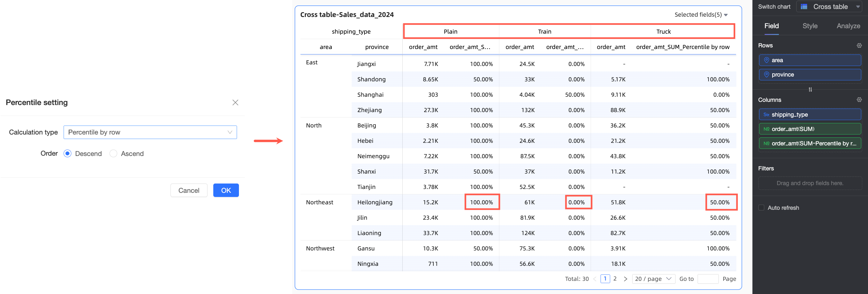
Task: Click the Truck column header
Action: pos(663,32)
